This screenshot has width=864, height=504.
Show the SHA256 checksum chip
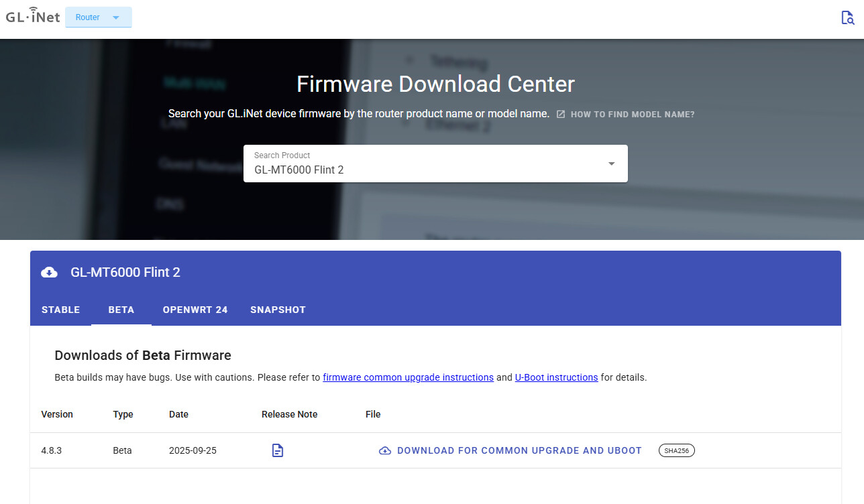676,450
